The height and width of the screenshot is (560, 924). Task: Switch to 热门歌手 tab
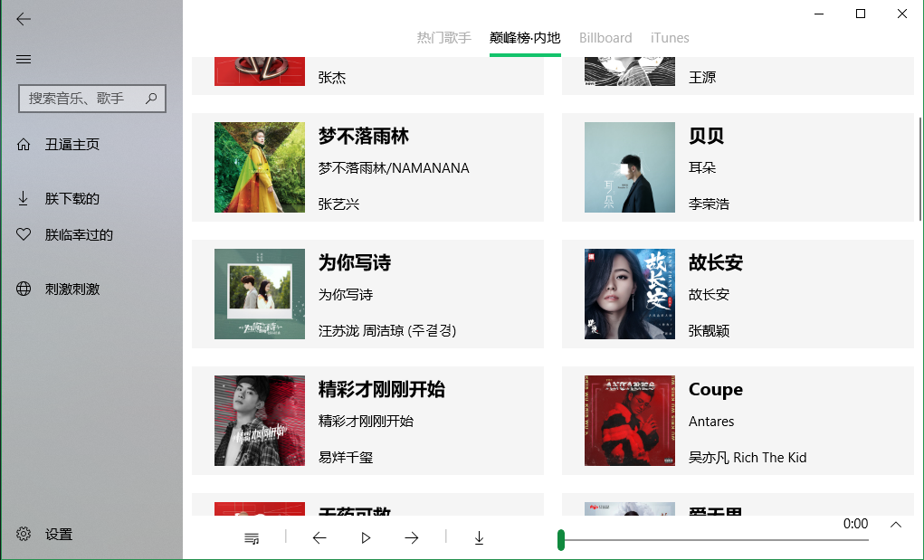tap(444, 38)
